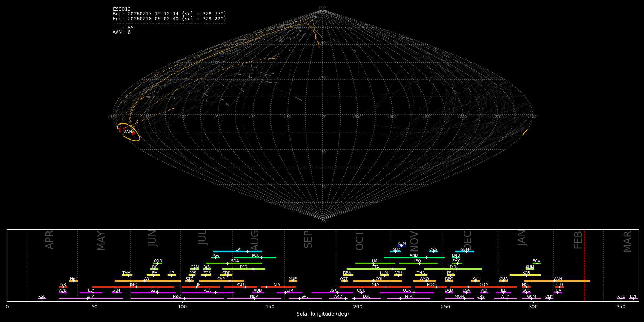
Task: Select the AUG month label
Action: [x=254, y=240]
